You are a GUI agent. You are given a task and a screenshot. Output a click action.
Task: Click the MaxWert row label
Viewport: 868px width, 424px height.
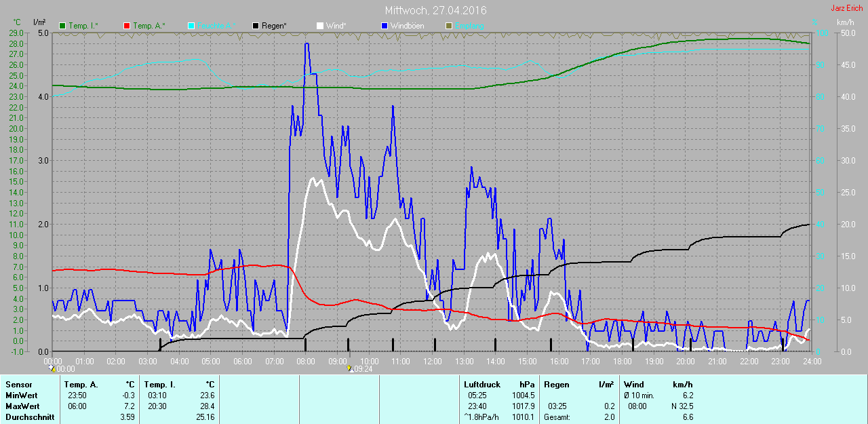point(22,406)
